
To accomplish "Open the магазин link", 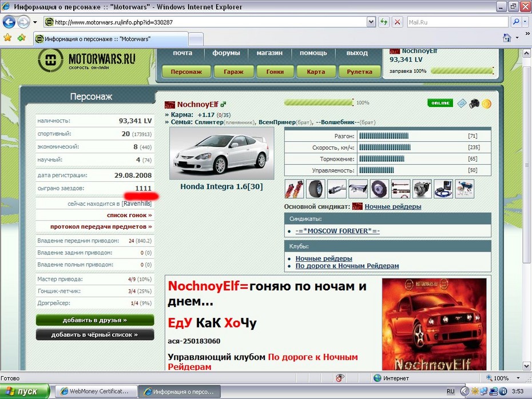I will [x=269, y=53].
